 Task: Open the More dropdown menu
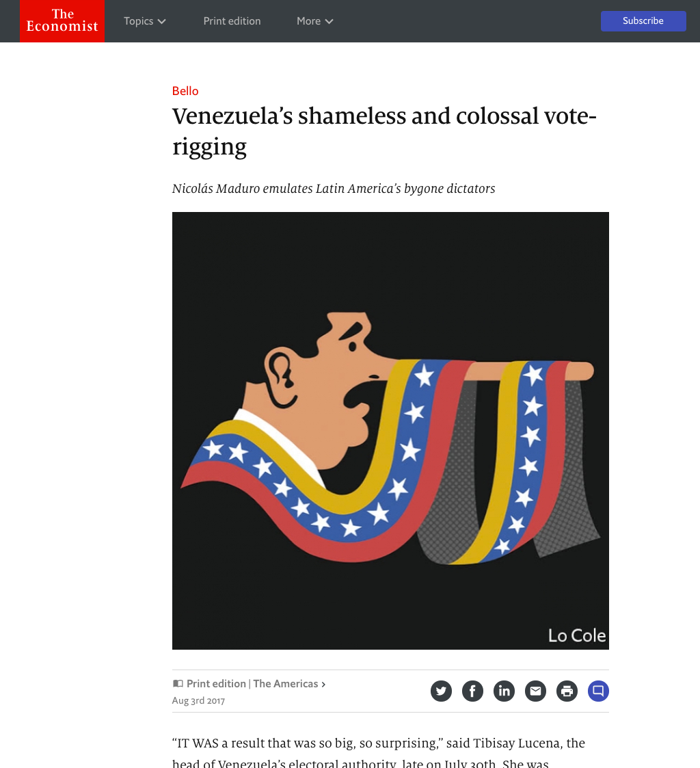315,21
